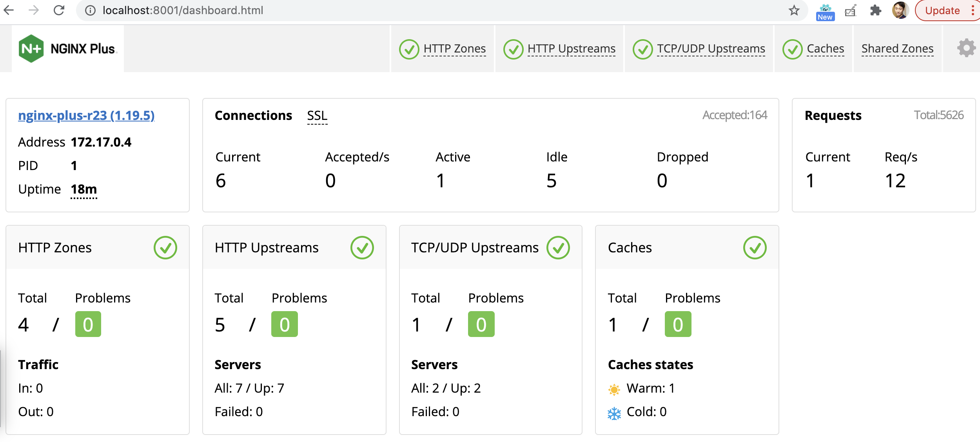980x442 pixels.
Task: Click green check icon beside HTTP Zones tab
Action: click(409, 49)
